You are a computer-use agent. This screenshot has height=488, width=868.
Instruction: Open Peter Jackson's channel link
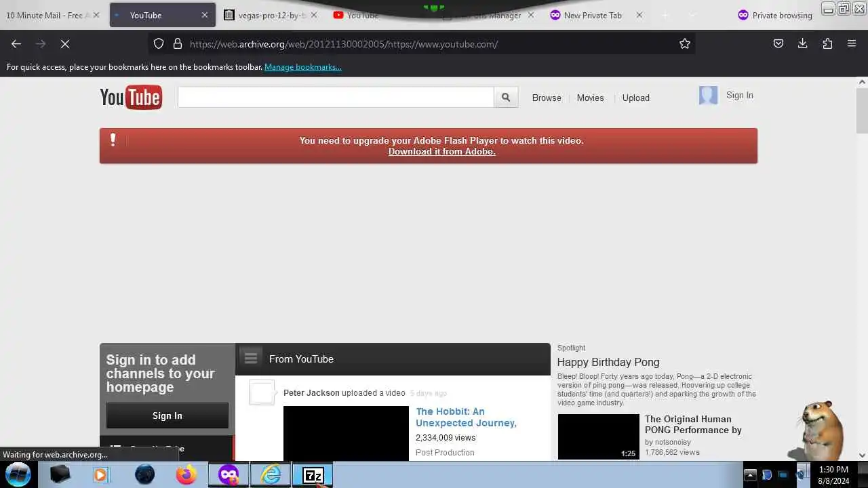[311, 393]
